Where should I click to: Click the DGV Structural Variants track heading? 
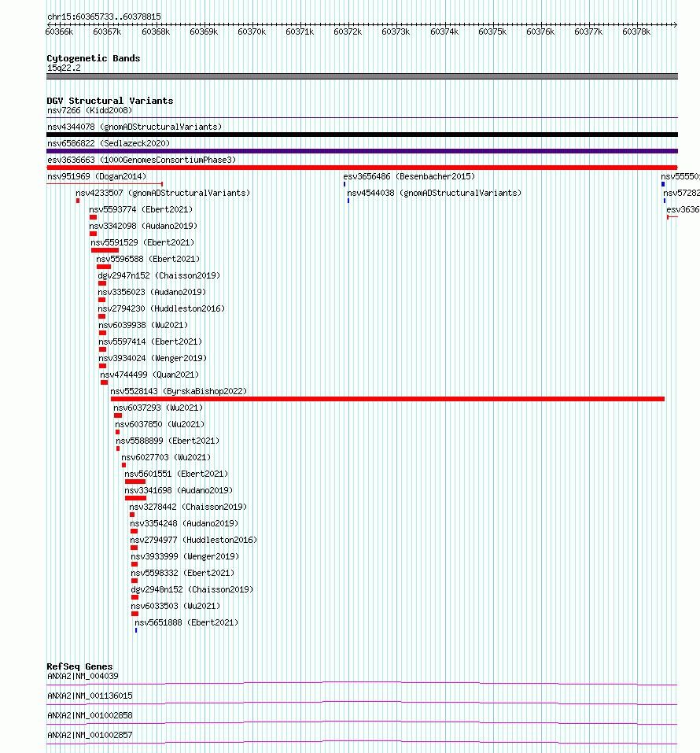(x=110, y=101)
